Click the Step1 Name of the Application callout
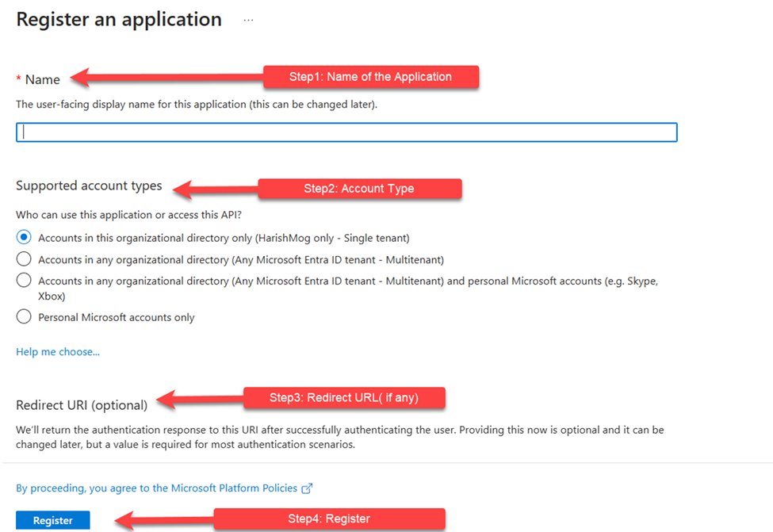This screenshot has height=532, width=773. coord(370,77)
